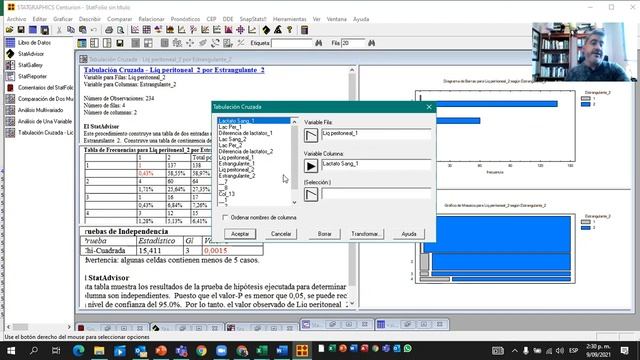Click the Aceptar button
This screenshot has width=640, height=360.
(240, 234)
